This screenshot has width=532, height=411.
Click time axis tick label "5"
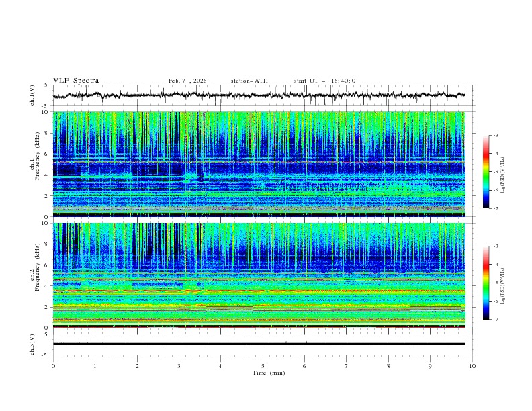pos(263,366)
